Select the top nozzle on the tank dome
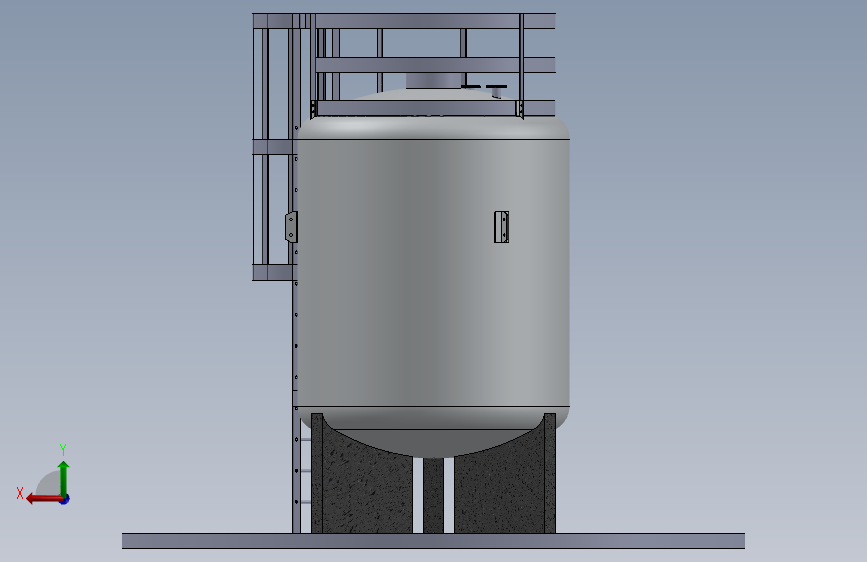The height and width of the screenshot is (562, 867). 434,81
